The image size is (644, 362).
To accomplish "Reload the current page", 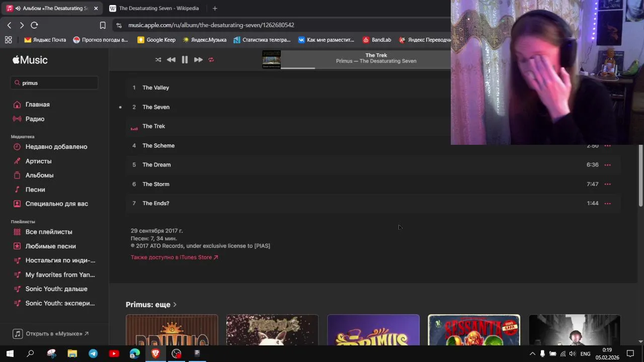I will click(34, 25).
